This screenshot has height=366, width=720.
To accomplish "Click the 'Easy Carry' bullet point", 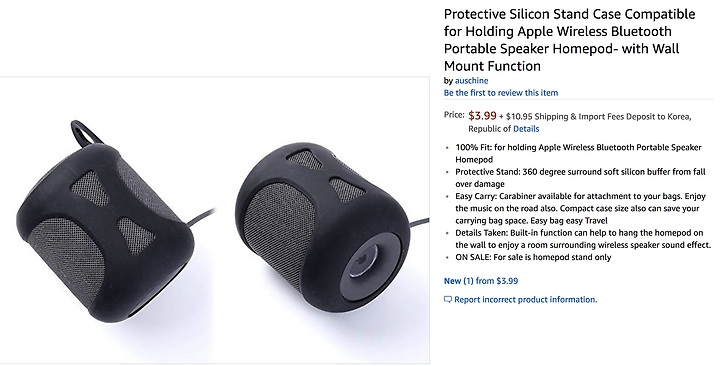I will pos(577,208).
